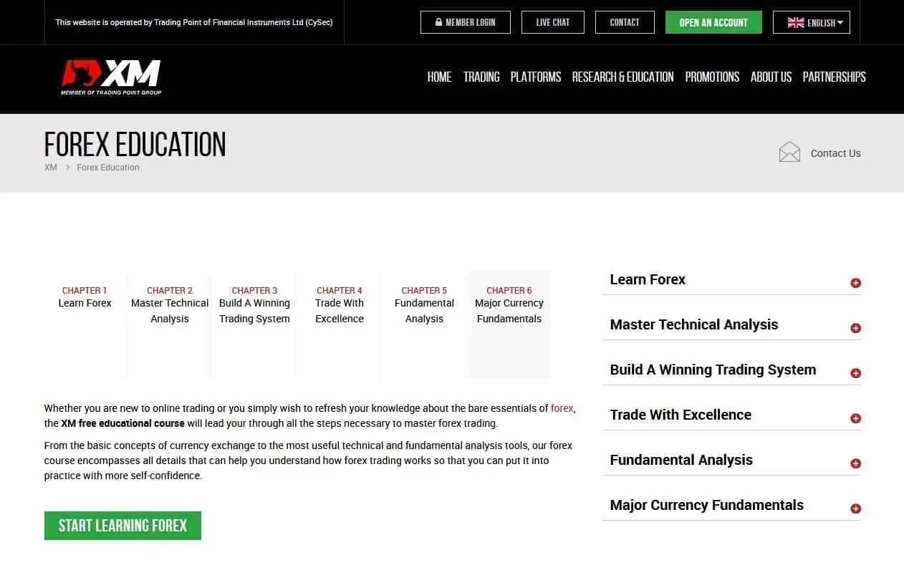904x588 pixels.
Task: Follow the forex hyperlink in the paragraph
Action: pyautogui.click(x=561, y=408)
